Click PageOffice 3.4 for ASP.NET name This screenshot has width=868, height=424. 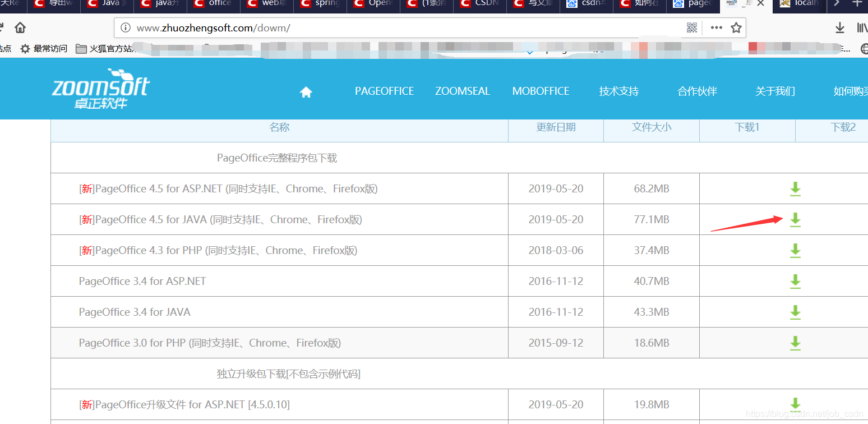142,282
